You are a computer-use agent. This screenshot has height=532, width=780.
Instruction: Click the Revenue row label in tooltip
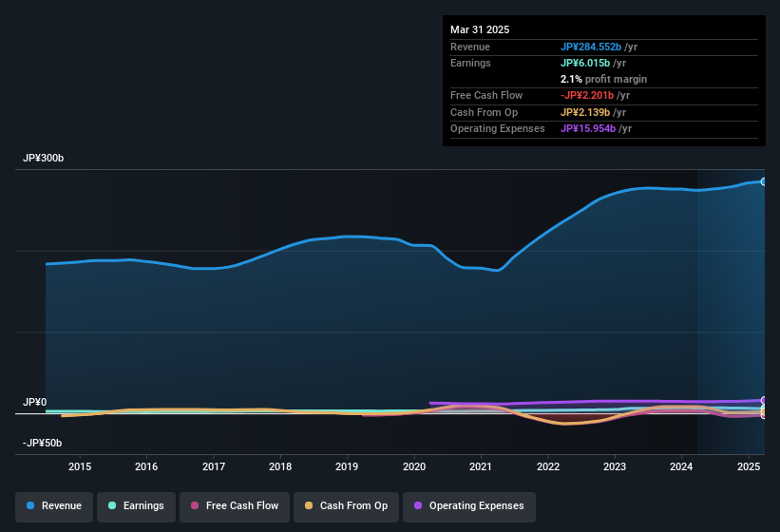pyautogui.click(x=470, y=47)
